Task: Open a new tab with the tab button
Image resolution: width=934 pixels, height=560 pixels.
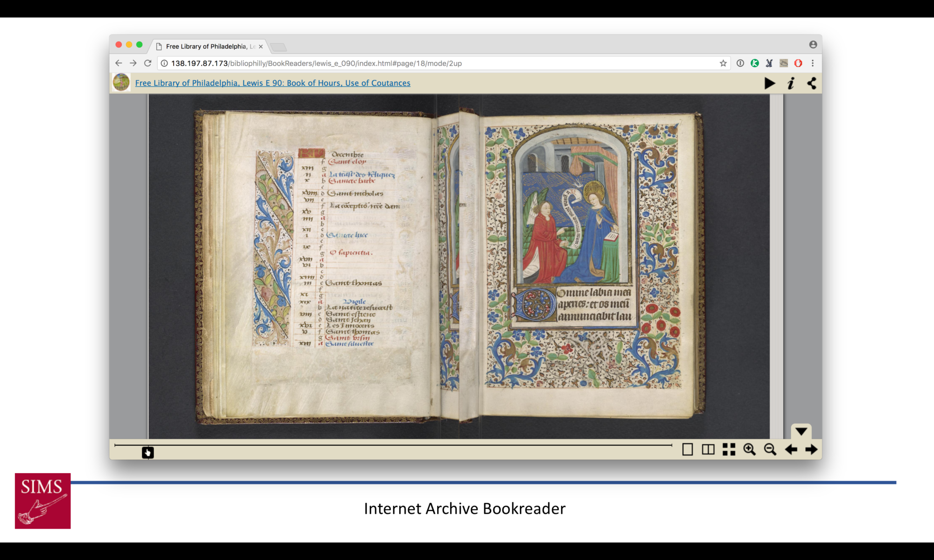Action: tap(278, 47)
